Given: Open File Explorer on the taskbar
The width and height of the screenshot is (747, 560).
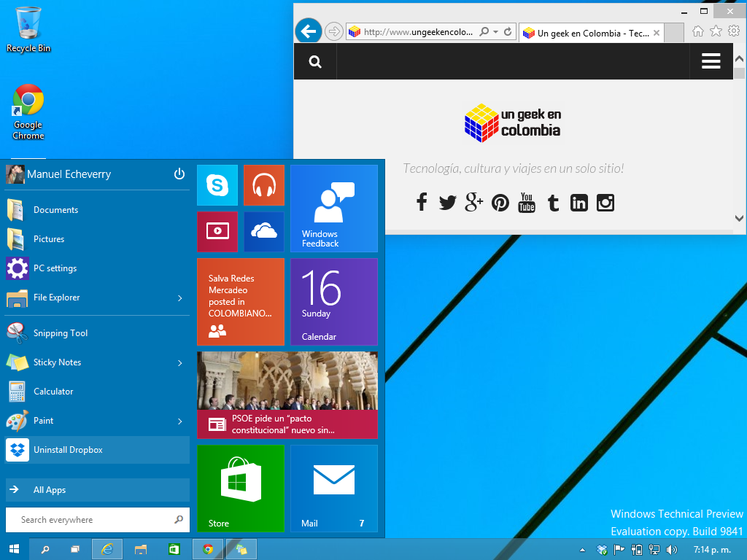Looking at the screenshot, I should (141, 550).
